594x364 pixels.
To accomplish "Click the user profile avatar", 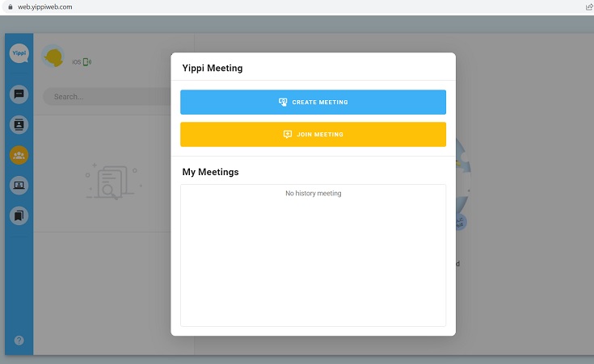I will (x=53, y=56).
